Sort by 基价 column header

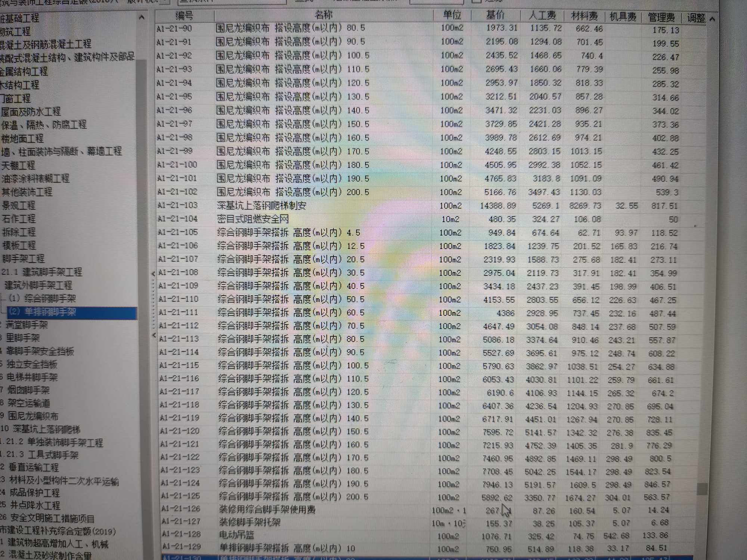coord(495,15)
